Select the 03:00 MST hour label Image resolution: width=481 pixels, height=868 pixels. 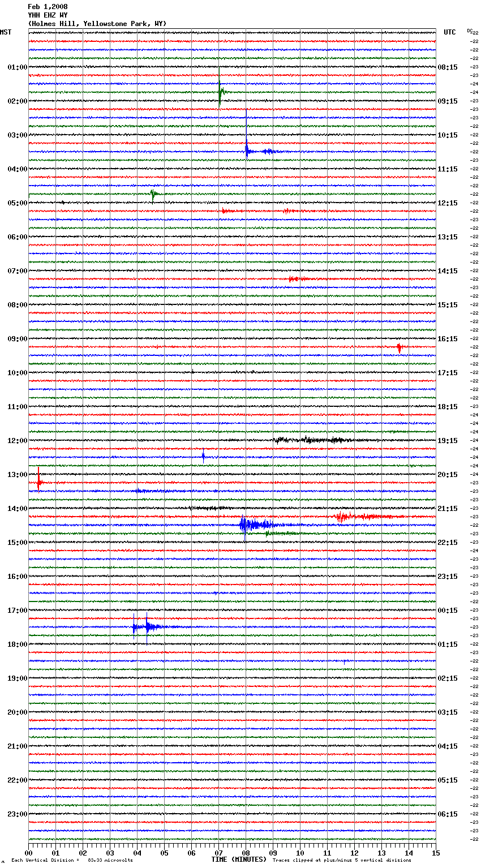pos(18,135)
